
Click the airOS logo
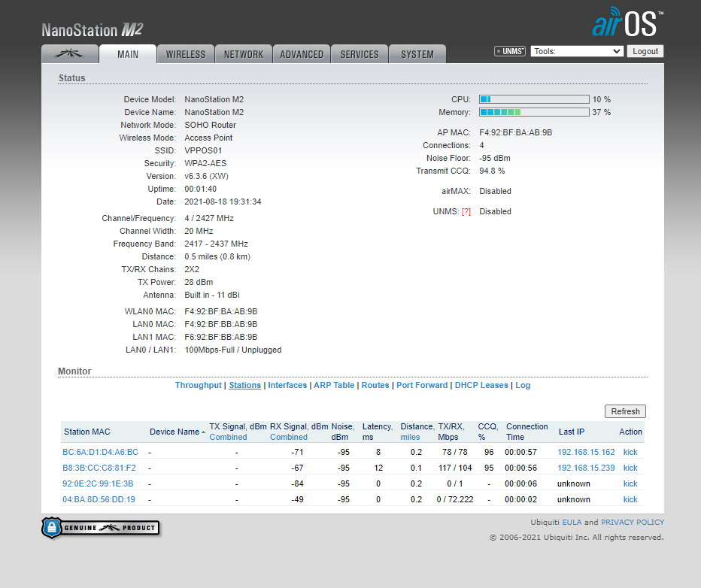click(x=627, y=22)
